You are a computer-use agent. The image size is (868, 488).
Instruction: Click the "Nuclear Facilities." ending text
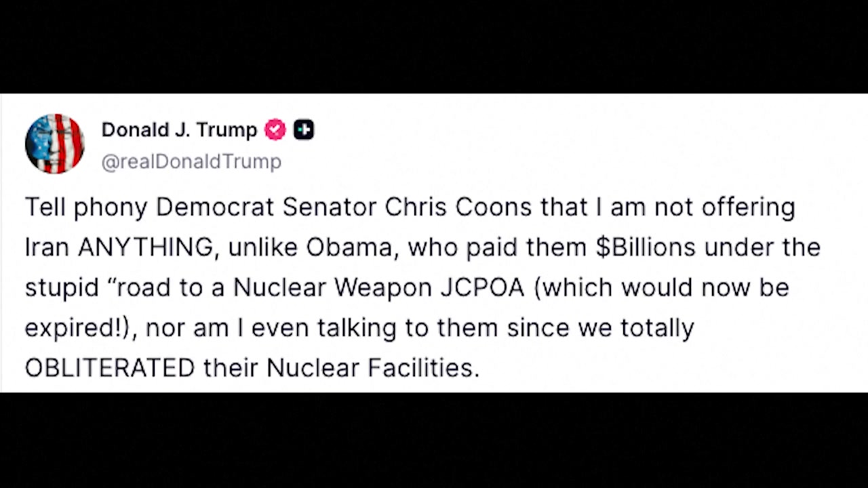pyautogui.click(x=373, y=367)
